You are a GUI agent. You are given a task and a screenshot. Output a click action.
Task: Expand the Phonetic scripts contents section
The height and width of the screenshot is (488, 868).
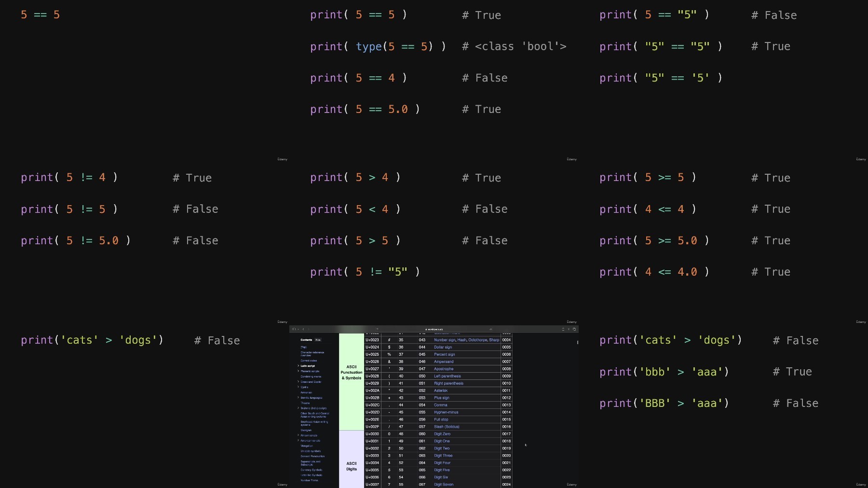point(298,371)
